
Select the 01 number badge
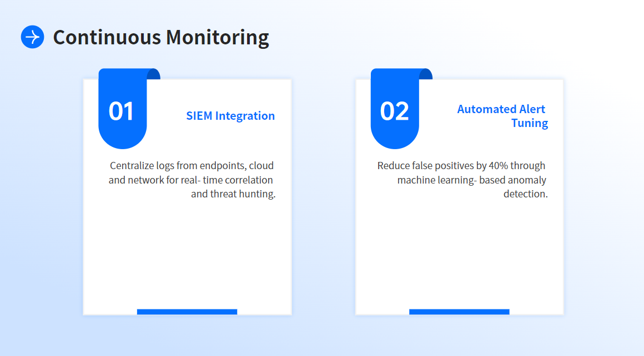pyautogui.click(x=122, y=111)
